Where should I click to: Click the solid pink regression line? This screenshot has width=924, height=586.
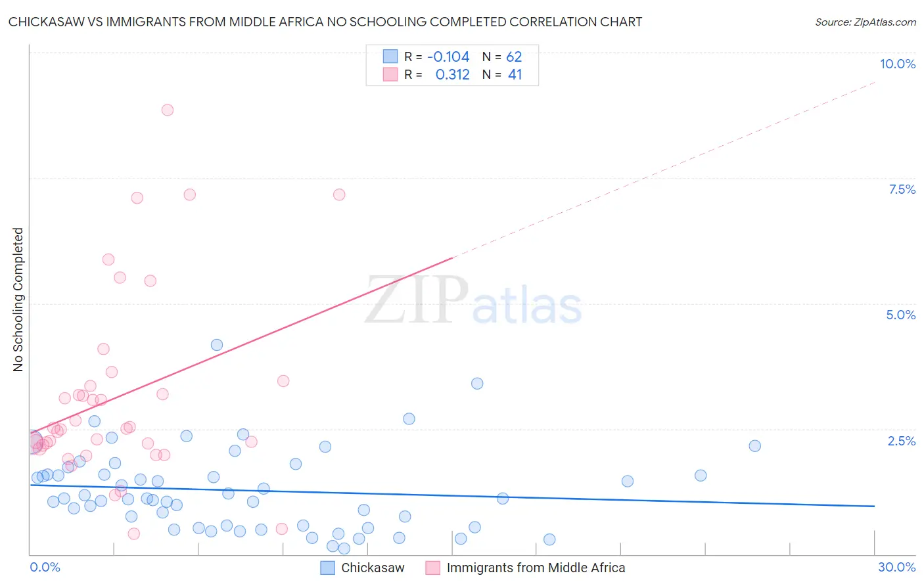pos(242,345)
